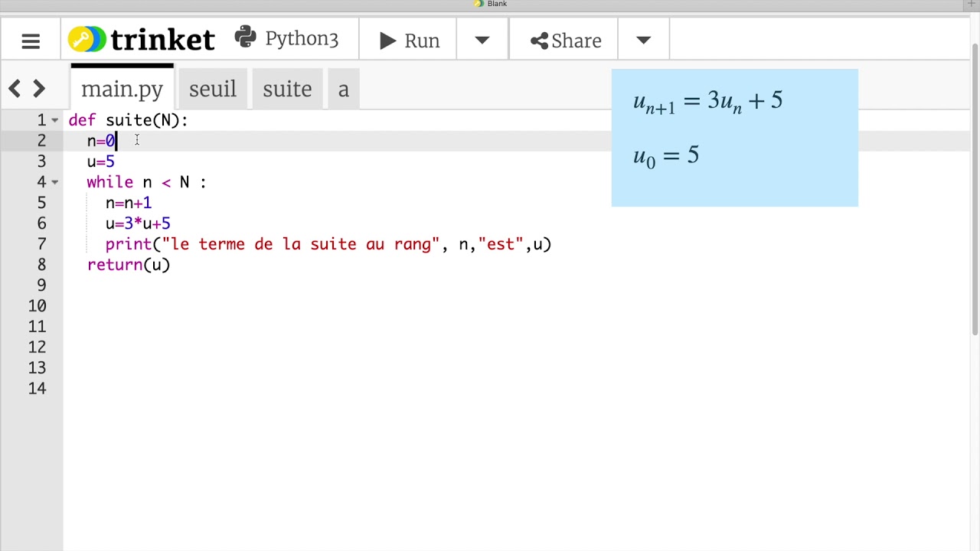Select the main.py tab
The height and width of the screenshot is (551, 980).
pos(122,89)
